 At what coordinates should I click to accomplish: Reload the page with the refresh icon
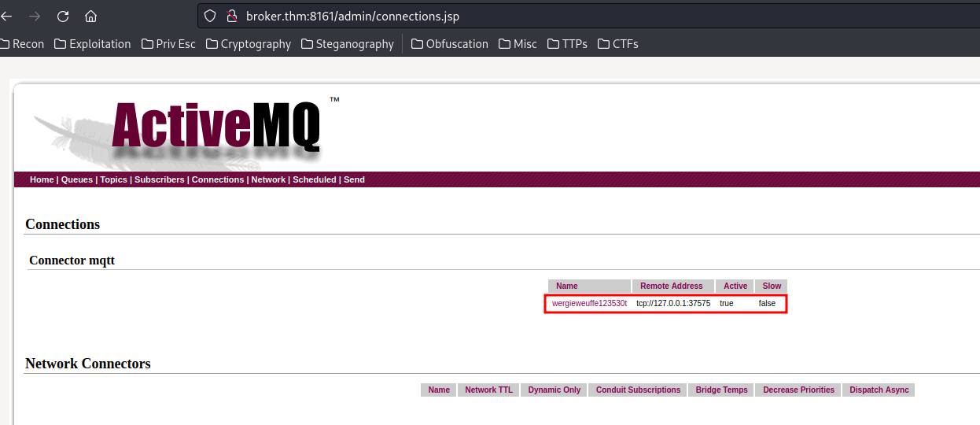point(63,16)
